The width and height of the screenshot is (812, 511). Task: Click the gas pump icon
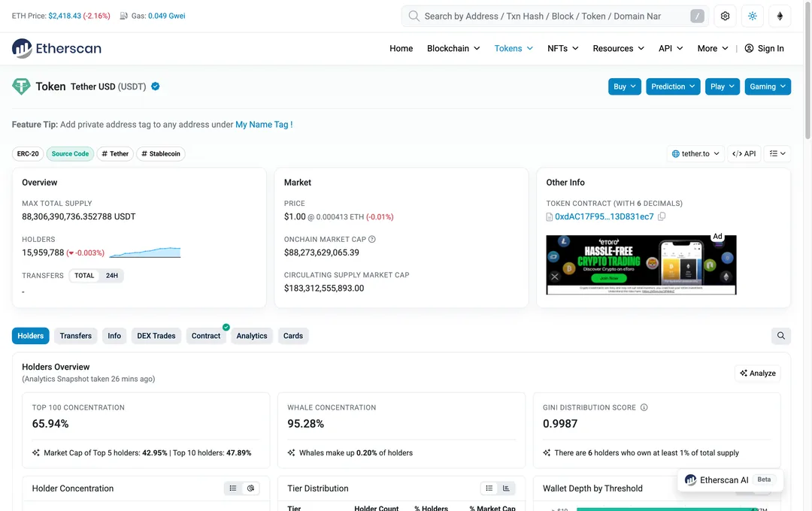[x=124, y=16]
